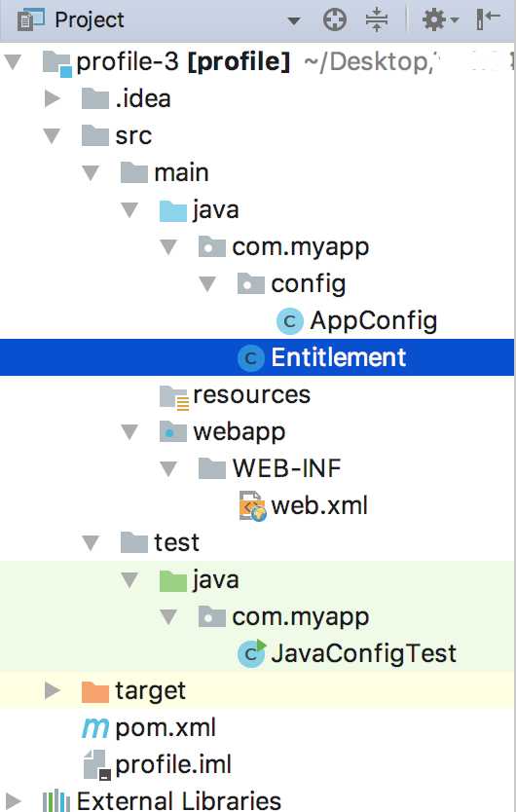Click the orange target folder icon
This screenshot has width=516, height=812.
click(95, 691)
